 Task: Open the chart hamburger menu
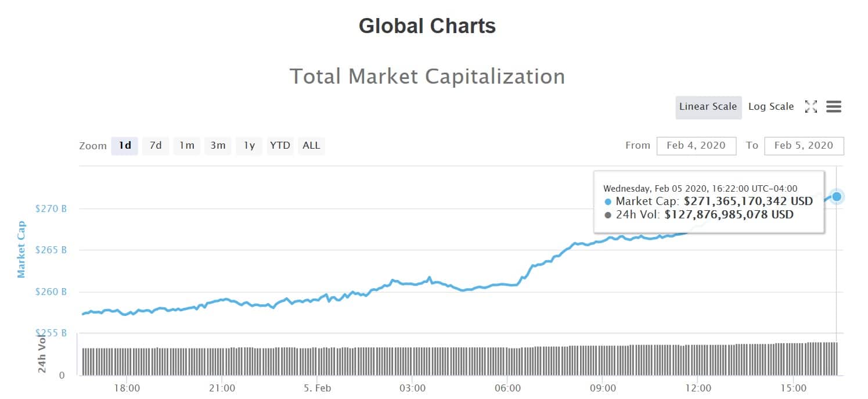tap(834, 107)
